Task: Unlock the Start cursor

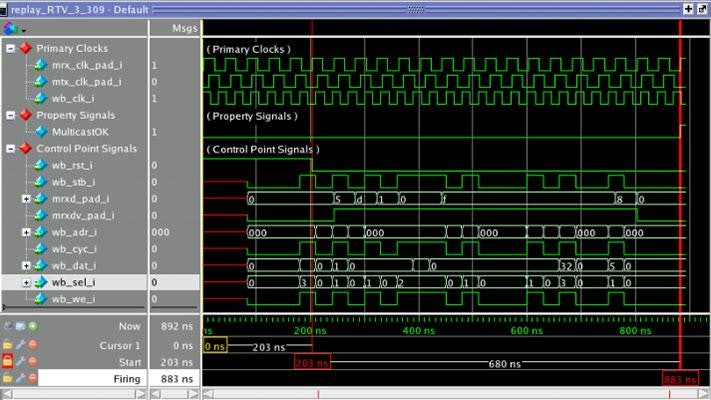Action: (x=8, y=361)
